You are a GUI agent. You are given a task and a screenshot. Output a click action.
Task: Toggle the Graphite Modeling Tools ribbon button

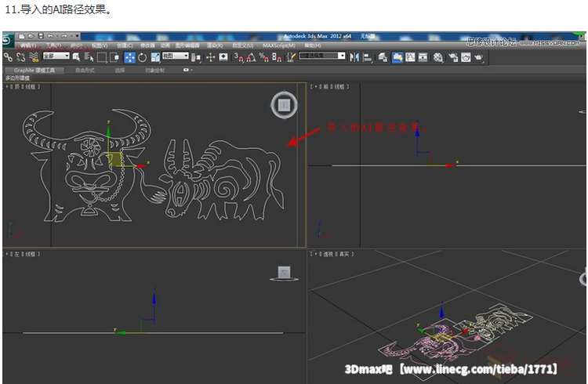coord(397,57)
